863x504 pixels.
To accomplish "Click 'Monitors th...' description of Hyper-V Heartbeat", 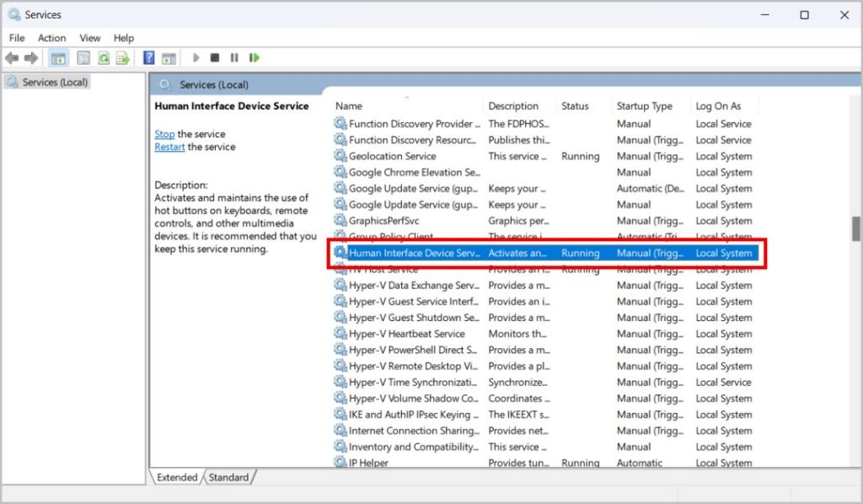I will pyautogui.click(x=517, y=334).
